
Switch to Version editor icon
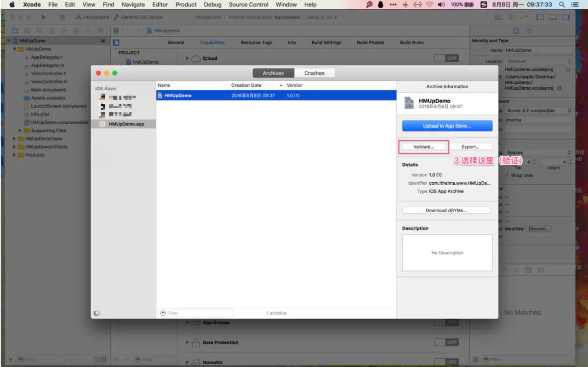(524, 17)
